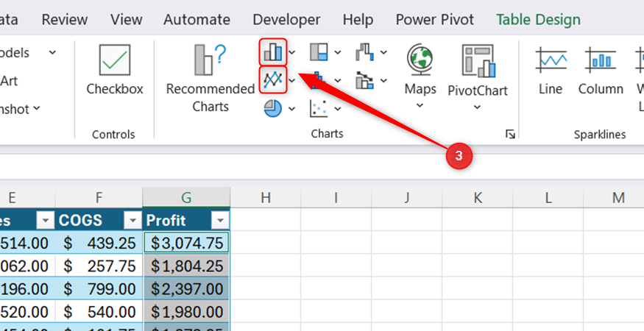The height and width of the screenshot is (331, 644).
Task: Expand the Hierarchy Chart dropdown arrow
Action: coord(338,52)
